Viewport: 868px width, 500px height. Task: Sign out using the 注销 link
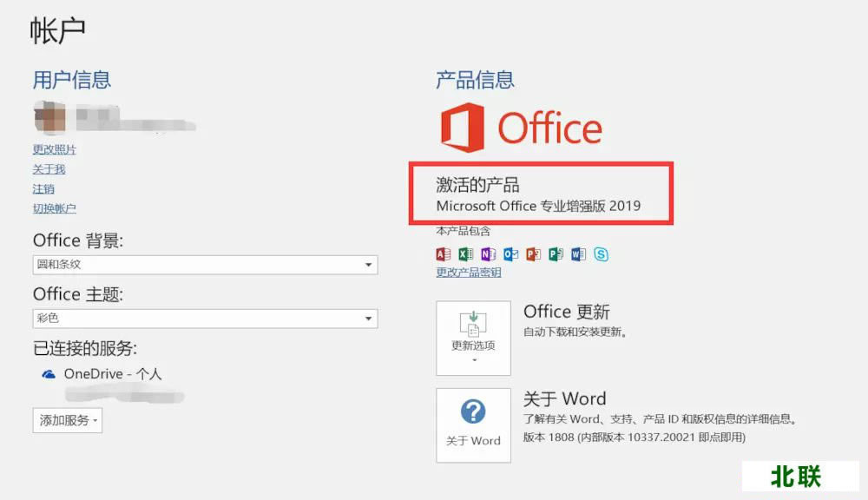click(x=43, y=189)
